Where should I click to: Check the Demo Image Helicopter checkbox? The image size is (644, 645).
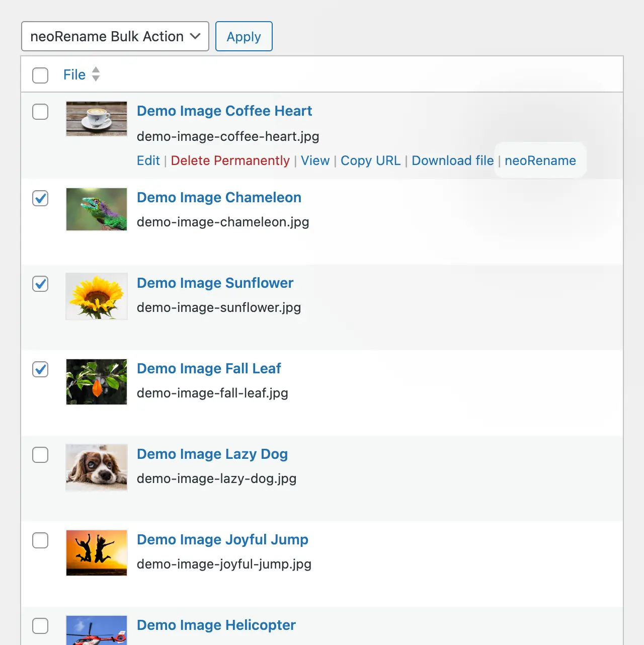pos(40,626)
